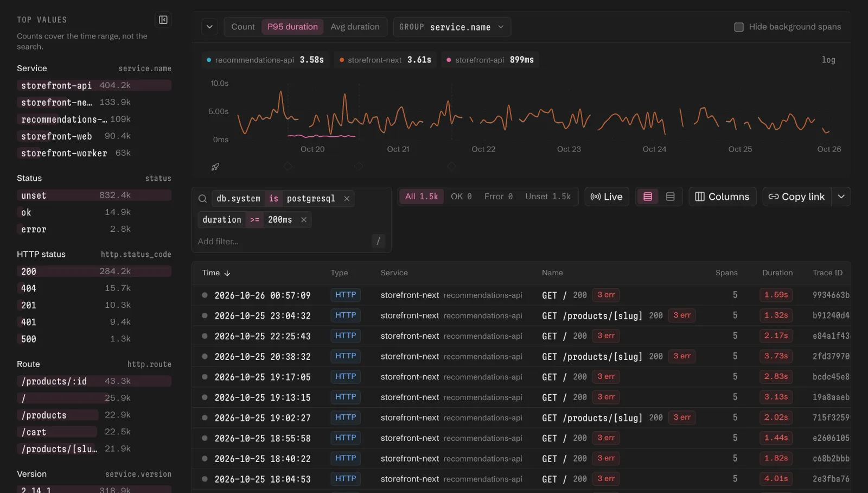Click 3.73s duration badge
868x493 pixels.
click(776, 356)
